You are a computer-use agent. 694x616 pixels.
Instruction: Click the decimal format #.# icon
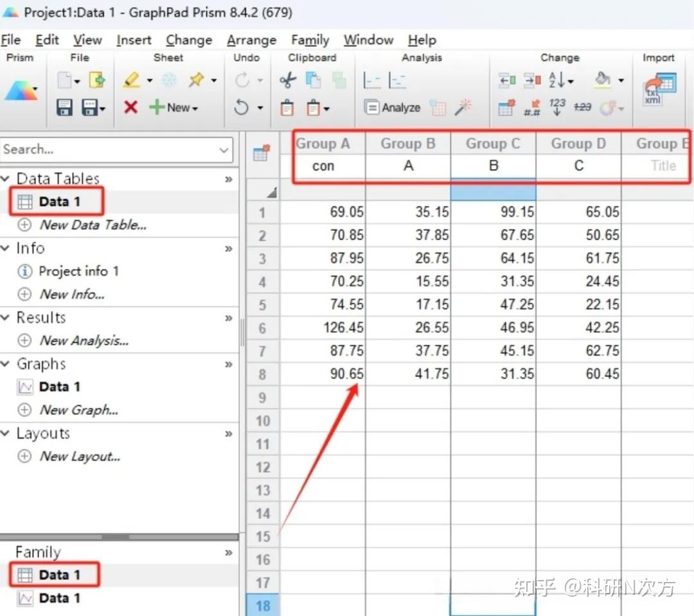(x=533, y=107)
